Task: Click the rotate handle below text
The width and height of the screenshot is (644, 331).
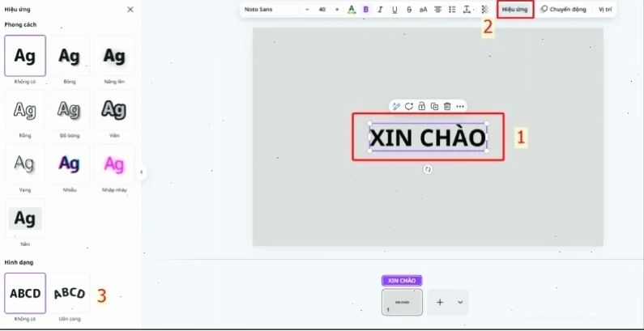Action: click(428, 169)
